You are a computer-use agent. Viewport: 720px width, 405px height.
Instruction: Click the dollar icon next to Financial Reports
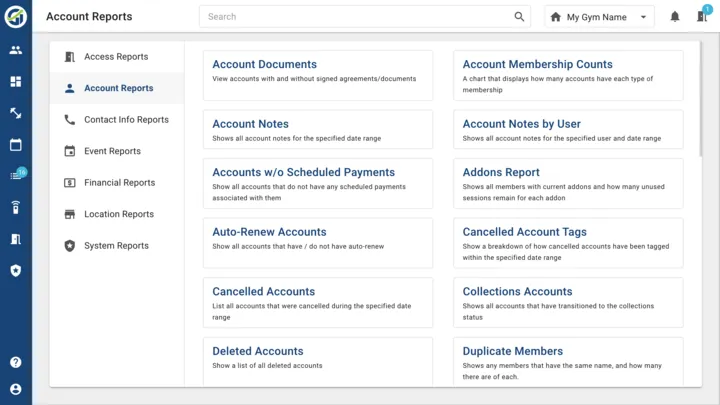point(69,183)
